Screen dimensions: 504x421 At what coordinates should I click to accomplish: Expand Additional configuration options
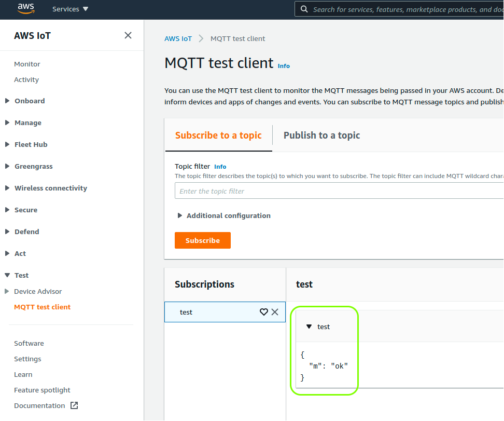[x=180, y=215]
